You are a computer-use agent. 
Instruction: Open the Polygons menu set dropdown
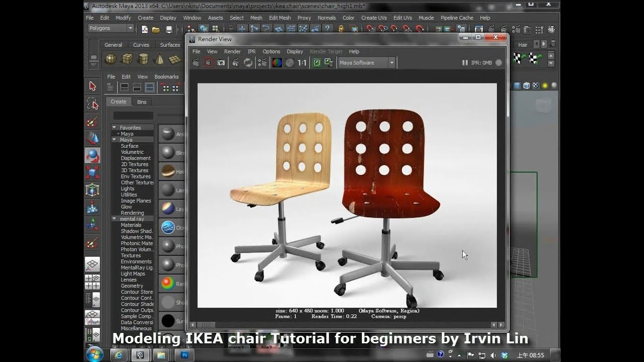[x=110, y=29]
